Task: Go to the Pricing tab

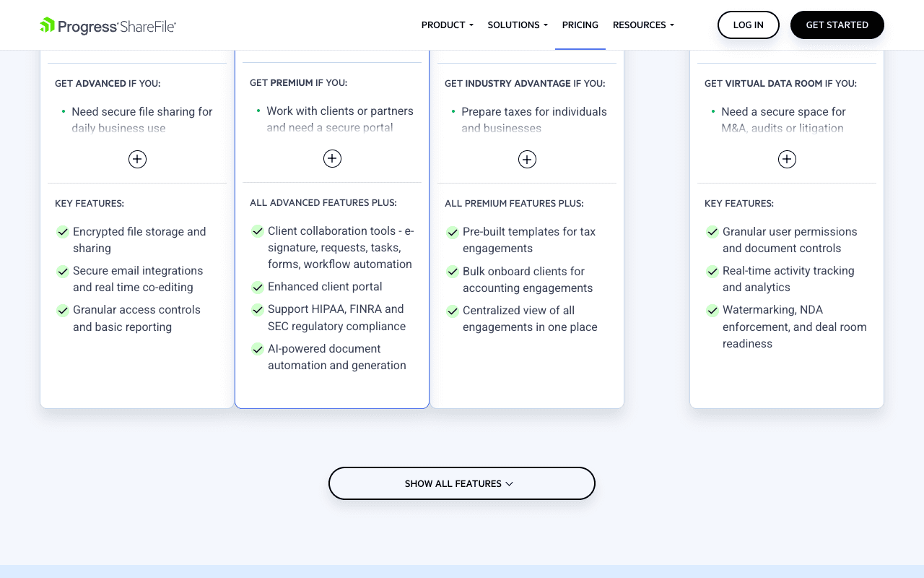Action: pos(580,25)
